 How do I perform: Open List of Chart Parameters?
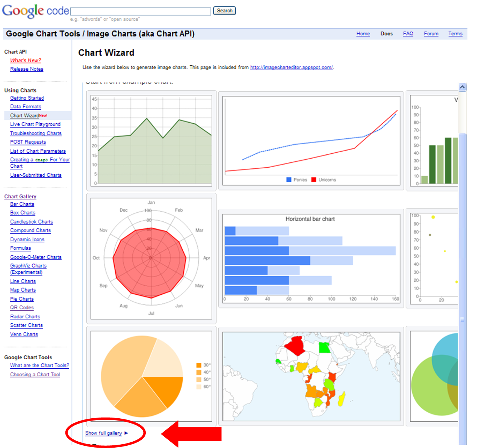point(38,151)
